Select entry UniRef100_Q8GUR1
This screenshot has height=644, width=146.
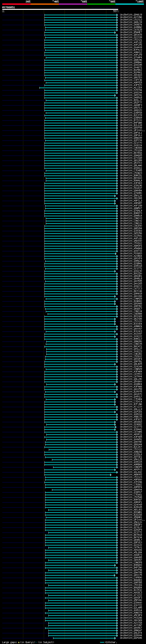(131, 276)
